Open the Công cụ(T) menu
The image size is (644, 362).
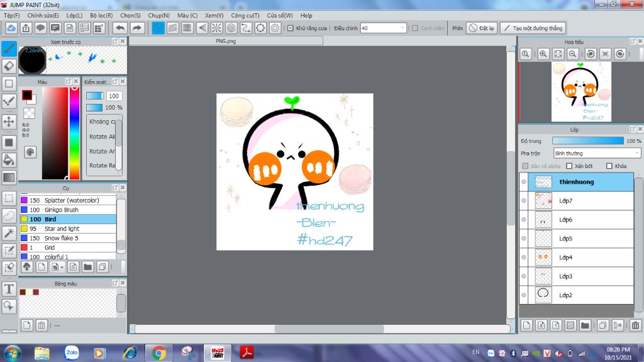tap(245, 15)
